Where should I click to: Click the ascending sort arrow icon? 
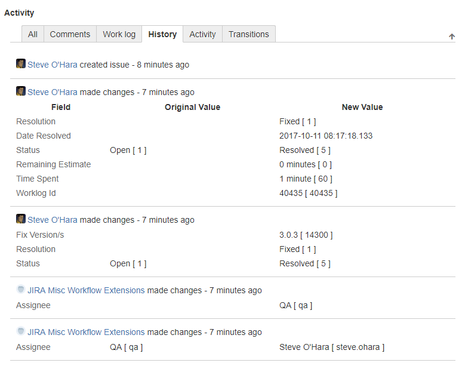[x=452, y=37]
